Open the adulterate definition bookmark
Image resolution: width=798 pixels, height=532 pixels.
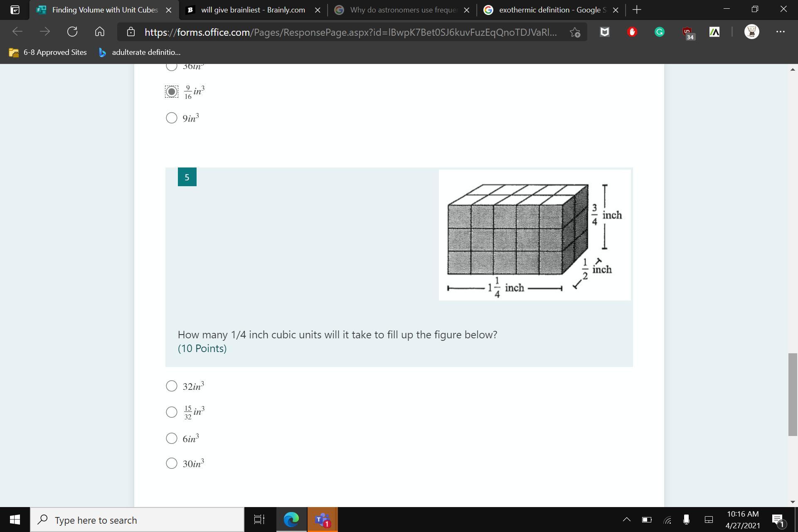[140, 52]
